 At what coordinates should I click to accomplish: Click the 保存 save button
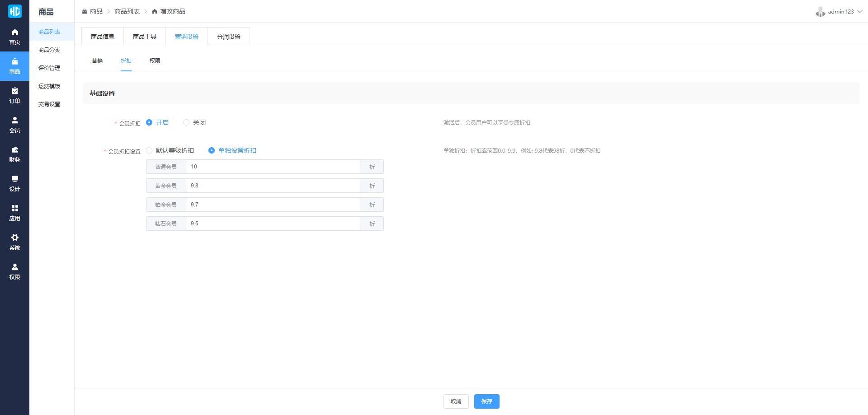tap(486, 401)
